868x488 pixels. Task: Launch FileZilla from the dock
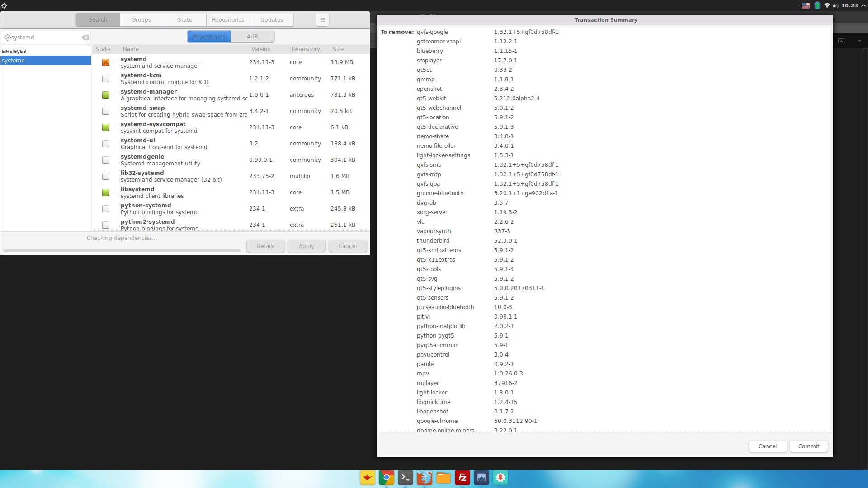tap(462, 478)
